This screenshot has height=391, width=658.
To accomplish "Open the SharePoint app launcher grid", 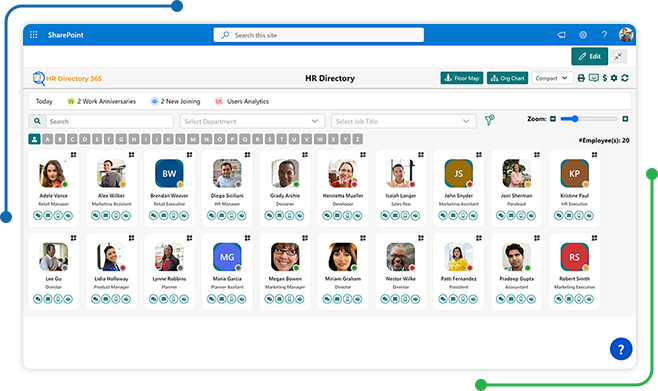I will (34, 35).
